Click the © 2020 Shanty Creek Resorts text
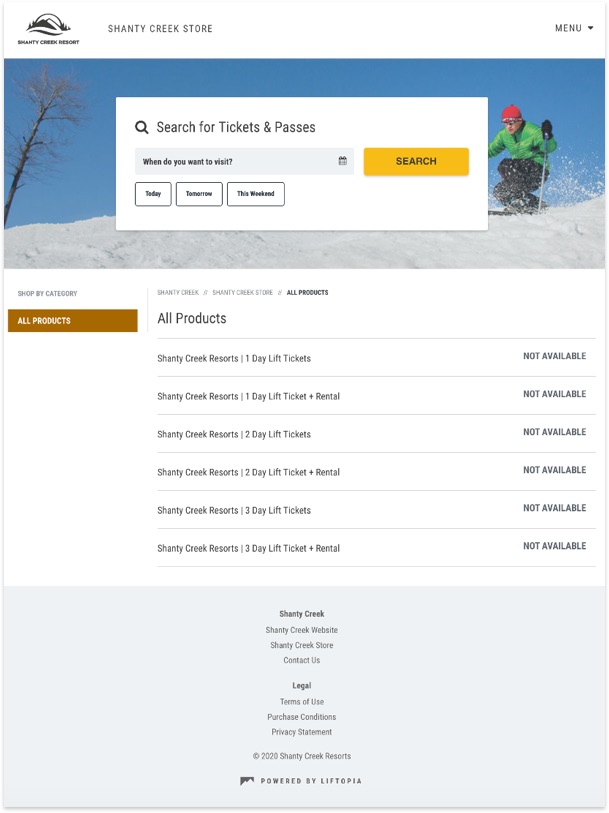 pyautogui.click(x=302, y=756)
